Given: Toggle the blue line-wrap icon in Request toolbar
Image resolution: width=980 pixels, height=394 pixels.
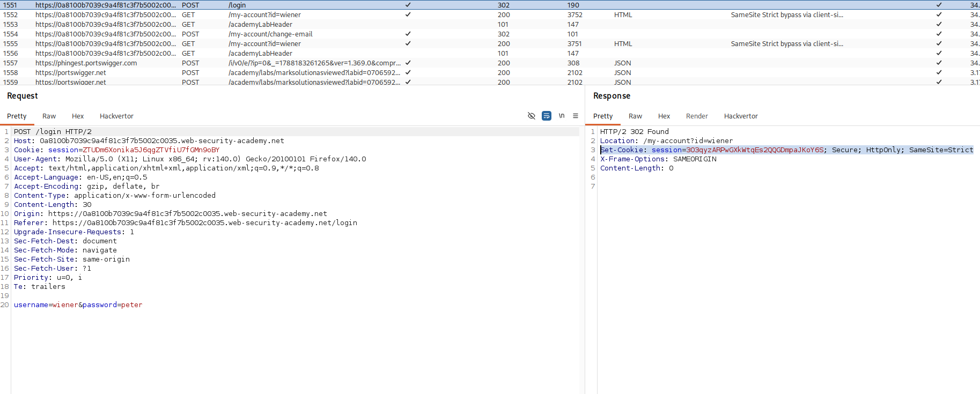Looking at the screenshot, I should [547, 116].
